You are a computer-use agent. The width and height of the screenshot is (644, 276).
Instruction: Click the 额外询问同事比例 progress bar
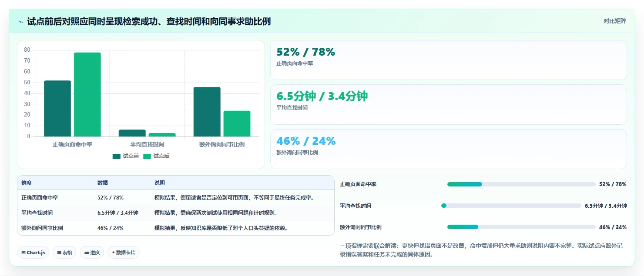click(521, 227)
